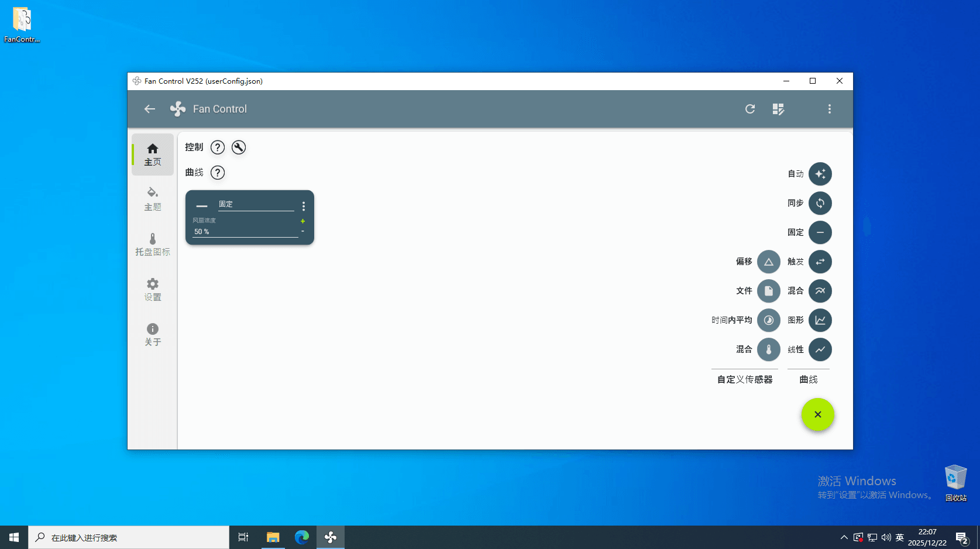
Task: Add an 自动 (auto) curve
Action: 820,174
